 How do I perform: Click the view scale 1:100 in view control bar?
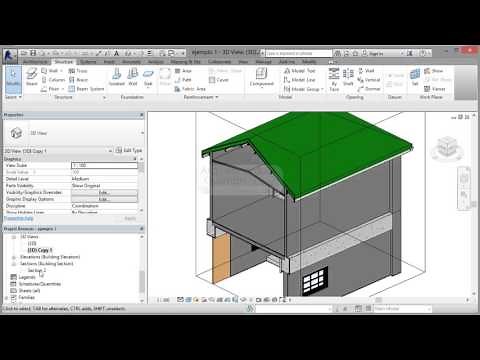[x=163, y=300]
